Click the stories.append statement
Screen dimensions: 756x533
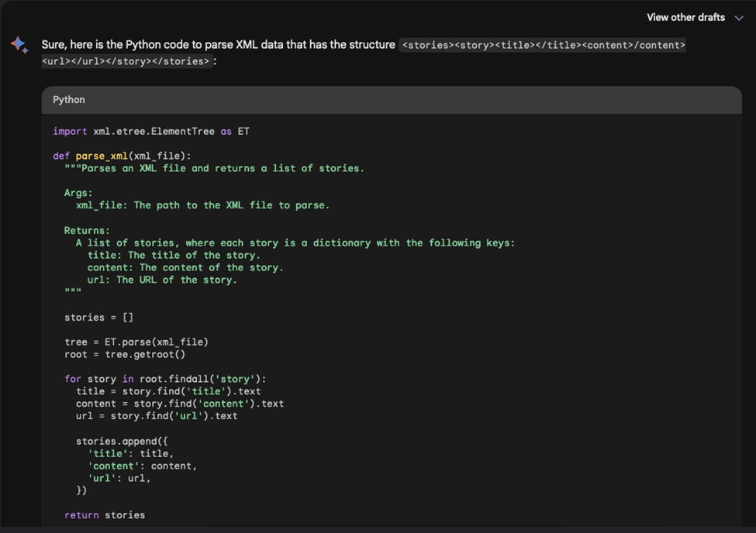[x=119, y=440]
